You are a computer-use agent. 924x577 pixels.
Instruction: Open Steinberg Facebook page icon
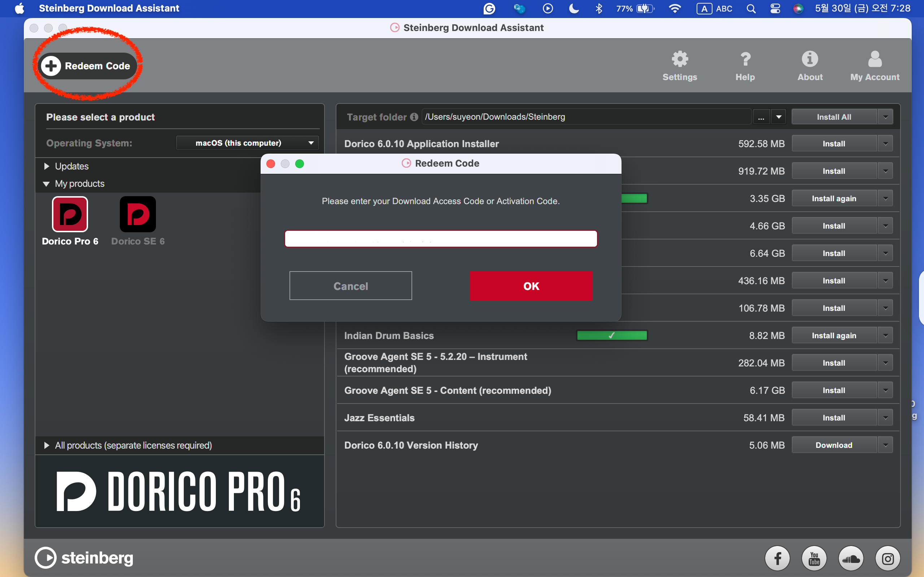(777, 559)
